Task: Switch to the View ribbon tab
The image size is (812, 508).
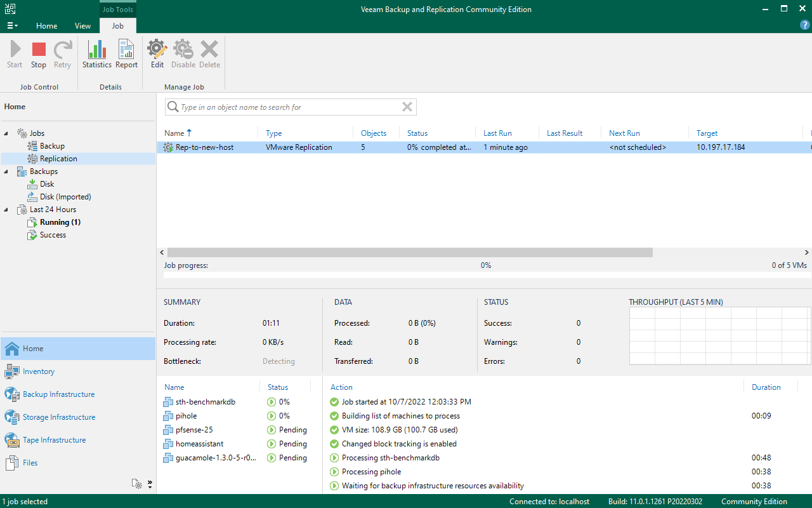Action: (x=82, y=26)
